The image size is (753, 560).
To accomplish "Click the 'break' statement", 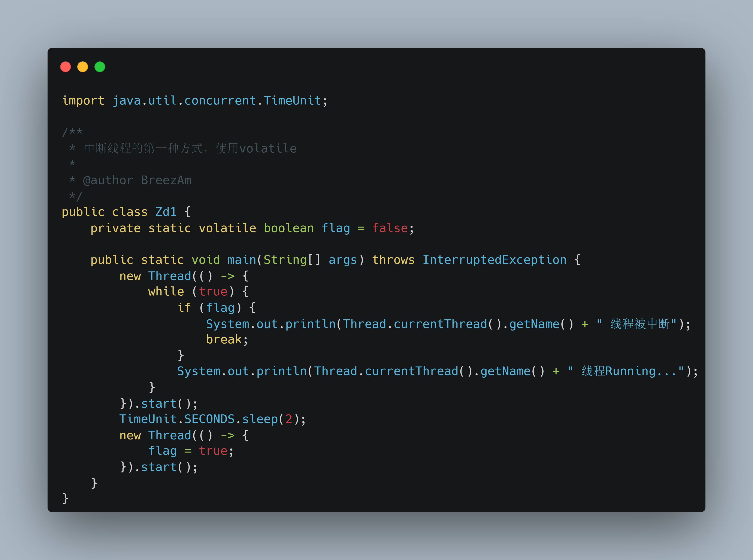I will coord(224,339).
